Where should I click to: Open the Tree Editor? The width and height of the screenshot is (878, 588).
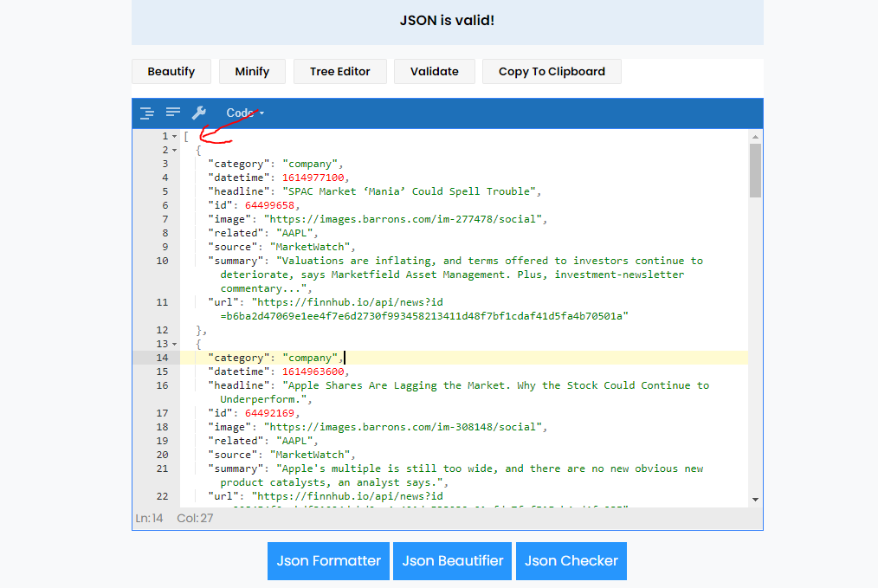point(340,72)
